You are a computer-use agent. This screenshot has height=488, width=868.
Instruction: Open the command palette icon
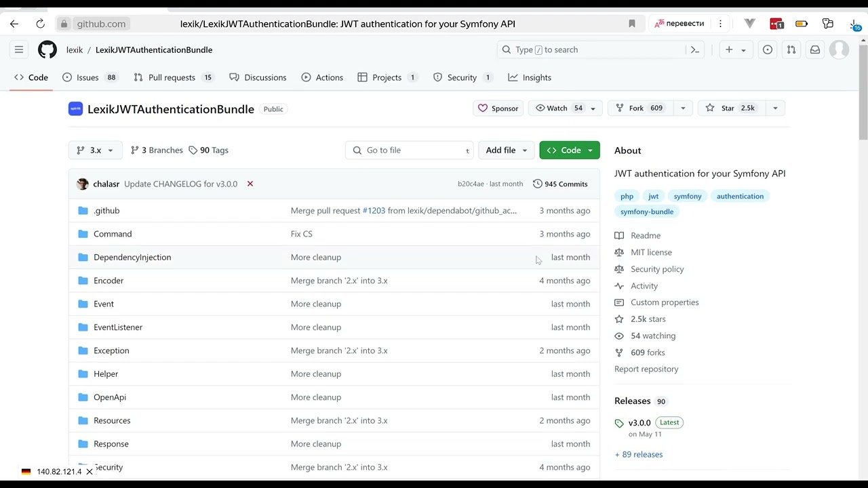click(695, 49)
